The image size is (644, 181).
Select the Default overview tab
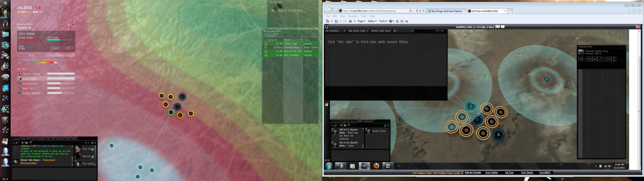268,36
